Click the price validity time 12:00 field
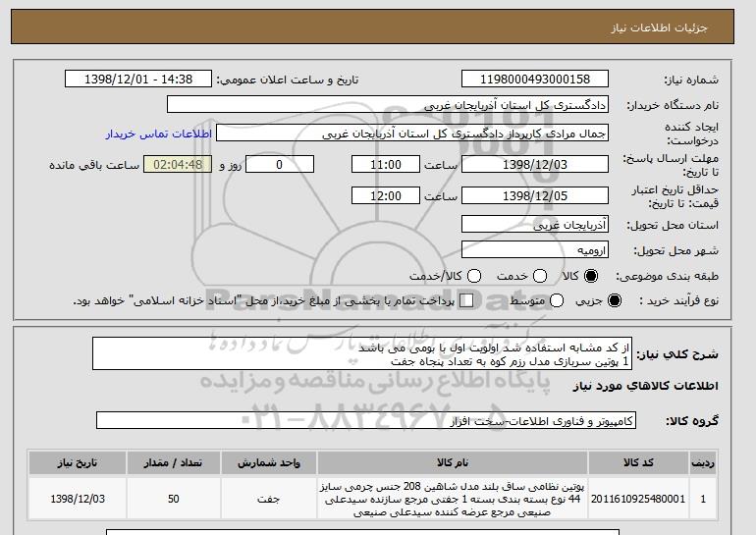This screenshot has height=535, width=756. click(x=386, y=195)
